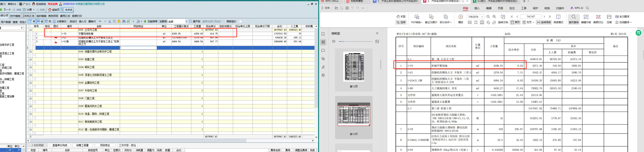The height and width of the screenshot is (152, 644).
Task: Enable 单页 single page view
Action: tap(515, 22)
